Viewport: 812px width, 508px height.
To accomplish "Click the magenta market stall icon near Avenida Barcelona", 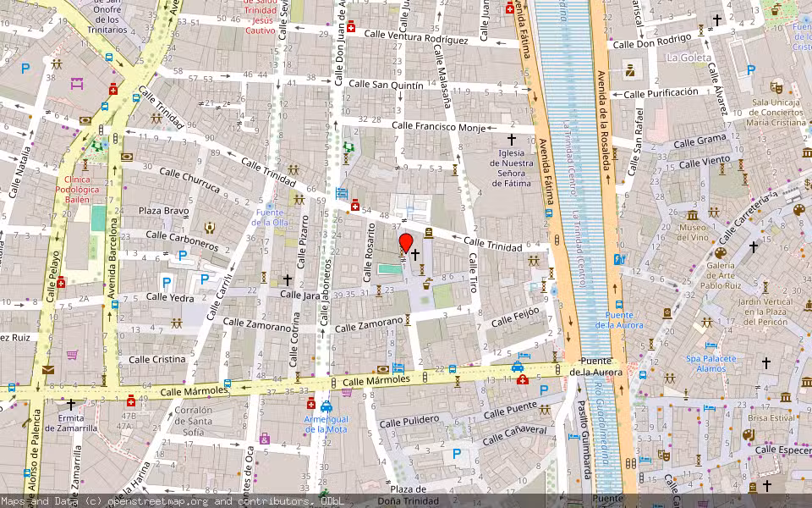I will pos(78,84).
